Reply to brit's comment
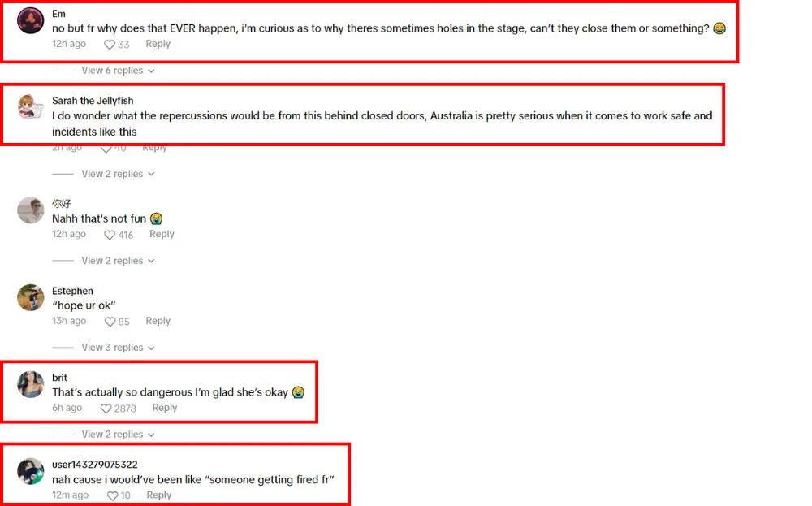The width and height of the screenshot is (812, 506). coord(165,408)
